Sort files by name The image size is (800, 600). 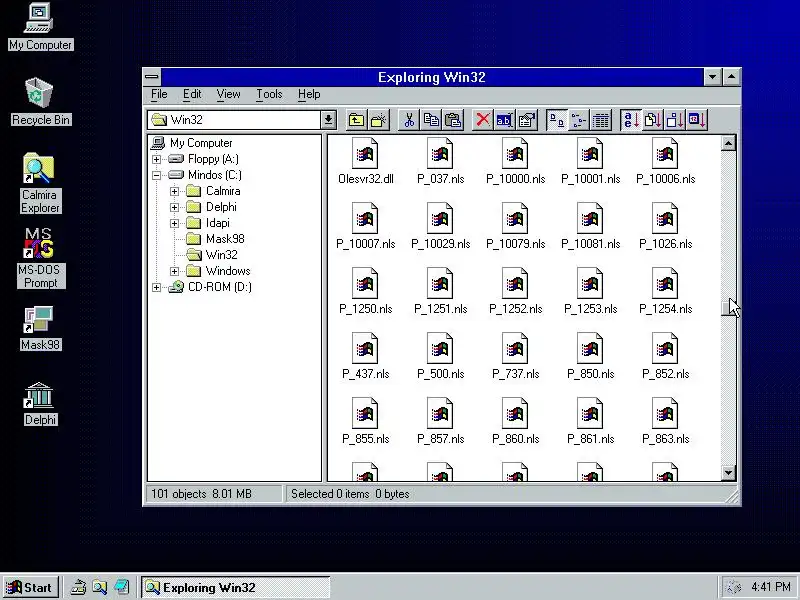click(631, 120)
